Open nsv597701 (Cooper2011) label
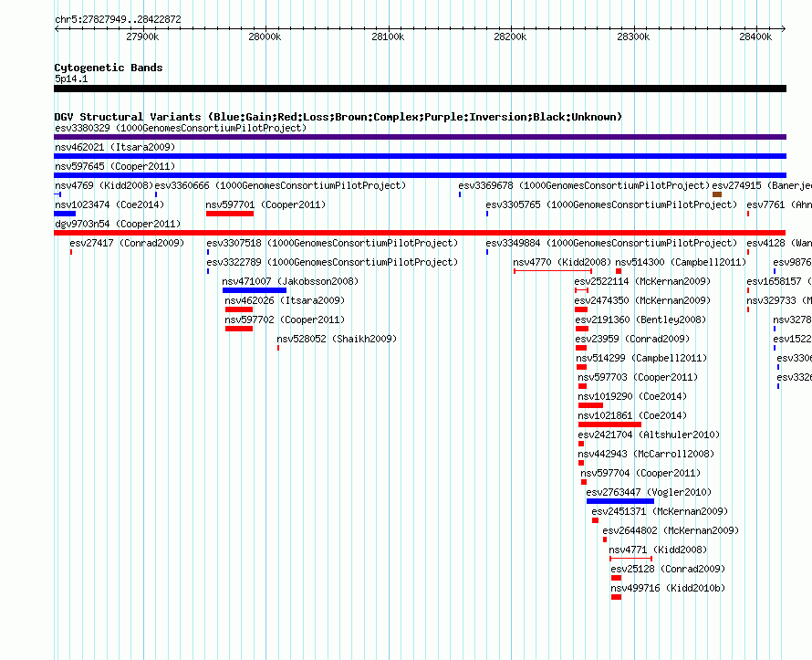The height and width of the screenshot is (660, 812). click(265, 204)
